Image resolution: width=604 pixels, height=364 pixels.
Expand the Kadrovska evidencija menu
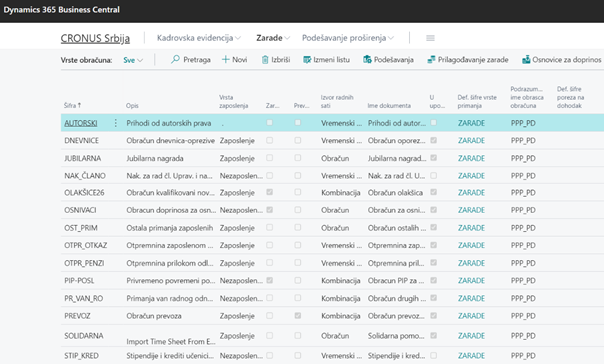pos(199,38)
